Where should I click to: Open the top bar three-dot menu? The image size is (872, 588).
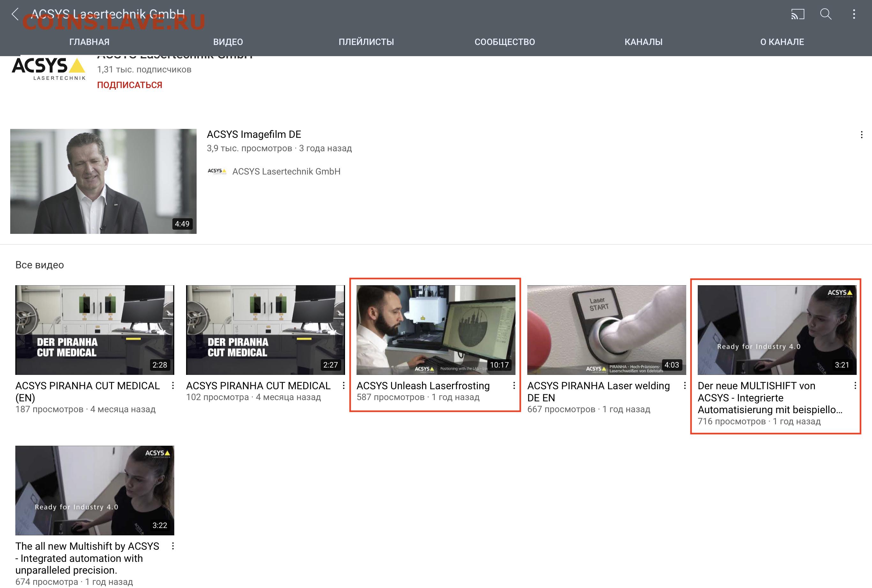point(854,14)
